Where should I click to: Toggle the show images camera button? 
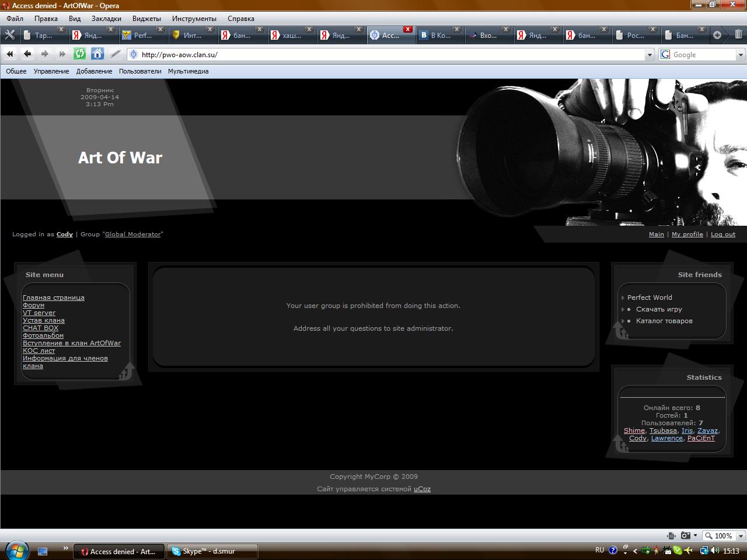[686, 535]
